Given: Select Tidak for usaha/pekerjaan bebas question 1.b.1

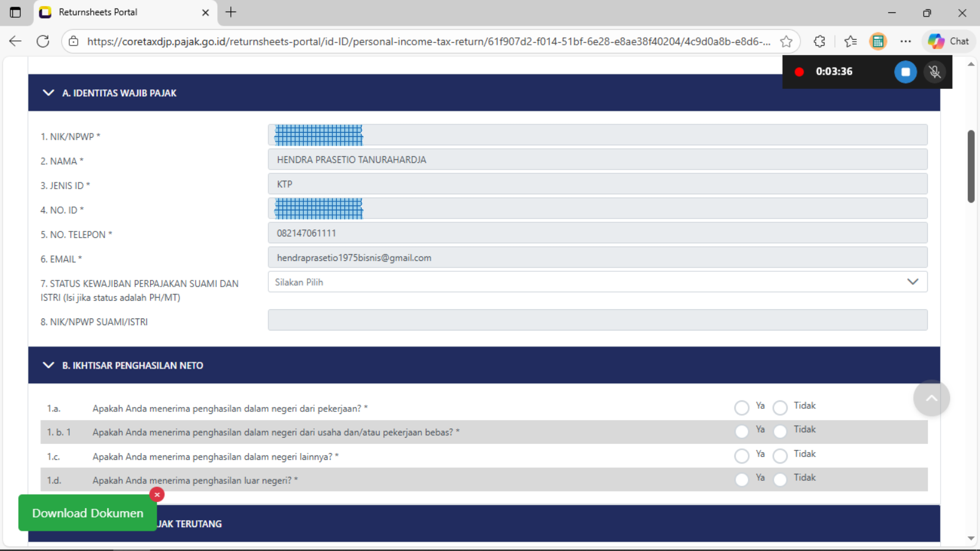Looking at the screenshot, I should (780, 432).
